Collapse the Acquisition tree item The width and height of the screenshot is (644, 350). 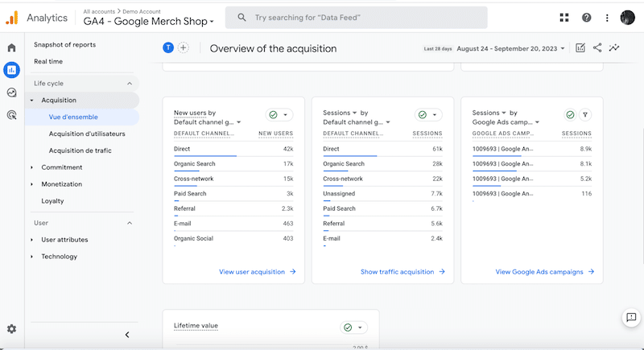click(x=32, y=100)
